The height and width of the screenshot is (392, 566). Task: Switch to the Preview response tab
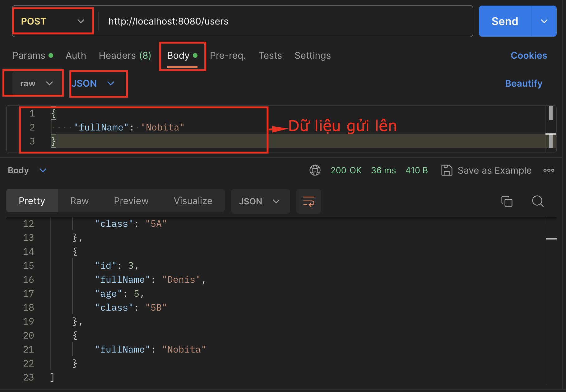pyautogui.click(x=131, y=201)
